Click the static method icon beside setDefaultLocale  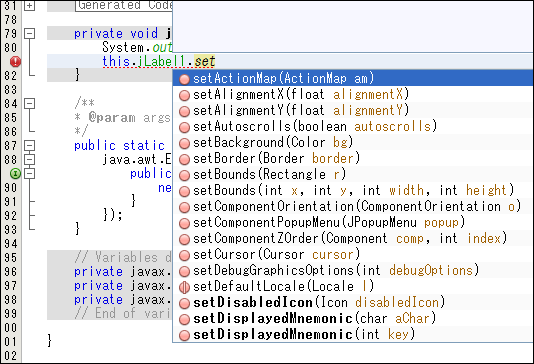(184, 287)
